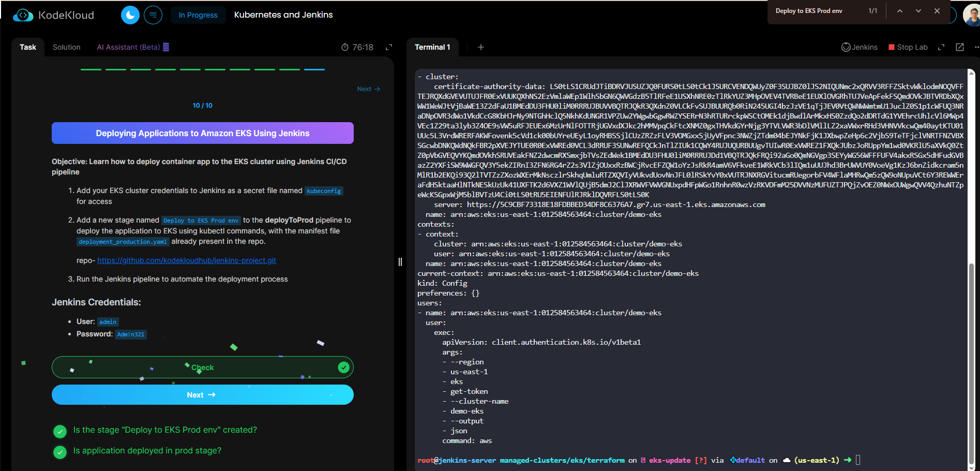Click the green check beside 'Deploy to EKS Prod env created'
Screen dimensions: 980x471
click(x=60, y=431)
